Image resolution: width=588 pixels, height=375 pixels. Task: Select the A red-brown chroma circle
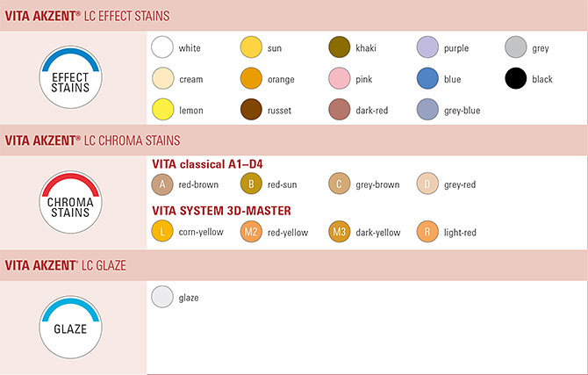point(162,184)
